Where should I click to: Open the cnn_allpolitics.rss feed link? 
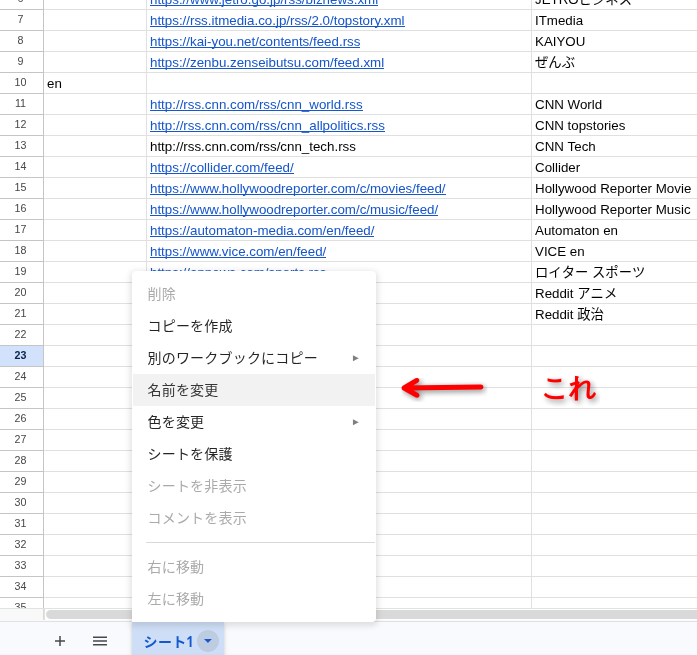tap(267, 126)
